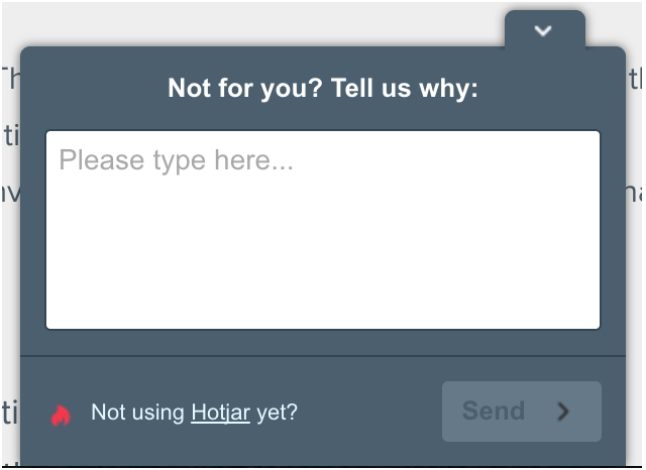The width and height of the screenshot is (646, 470).
Task: Open the Hotjar link
Action: (220, 412)
